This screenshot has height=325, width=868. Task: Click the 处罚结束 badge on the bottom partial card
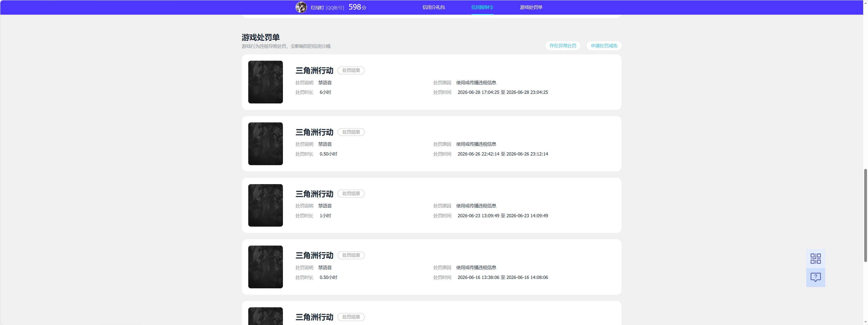[x=351, y=317]
